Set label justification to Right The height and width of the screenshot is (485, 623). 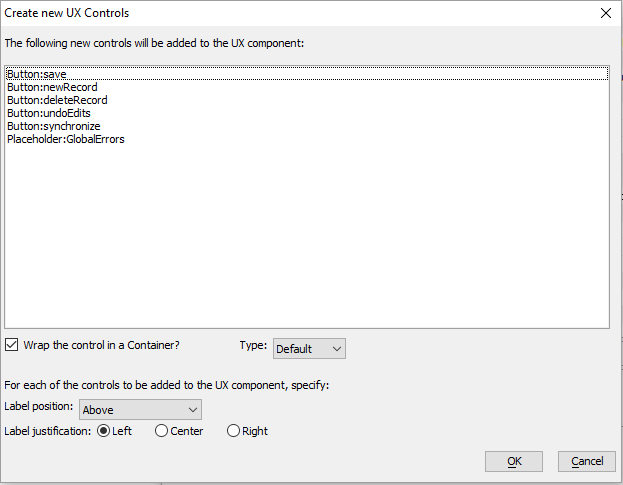(x=233, y=431)
